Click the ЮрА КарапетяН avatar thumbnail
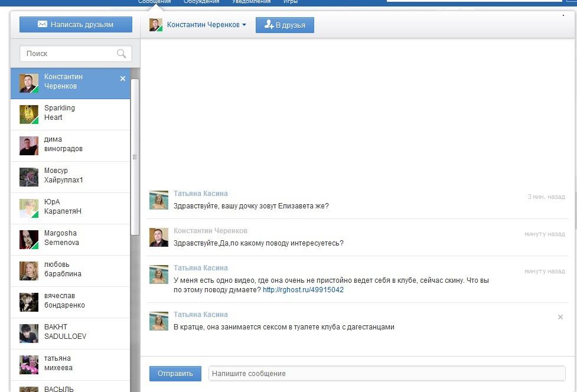577x392 pixels. (29, 208)
